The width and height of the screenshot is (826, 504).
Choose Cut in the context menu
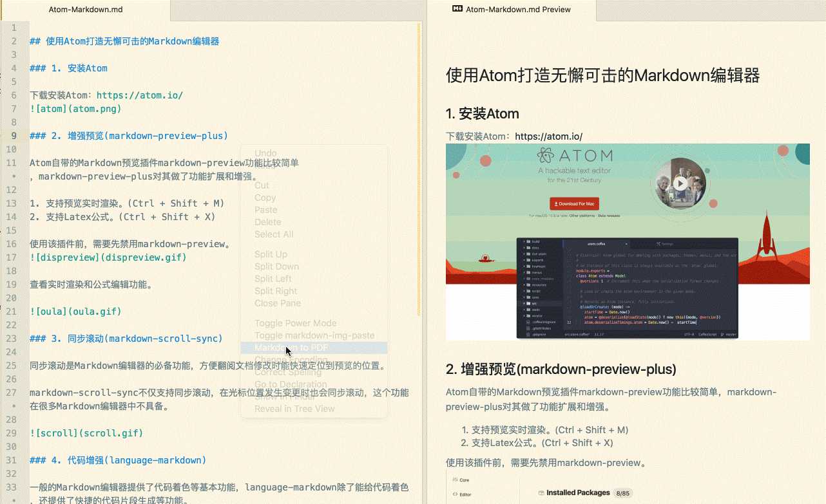[262, 185]
